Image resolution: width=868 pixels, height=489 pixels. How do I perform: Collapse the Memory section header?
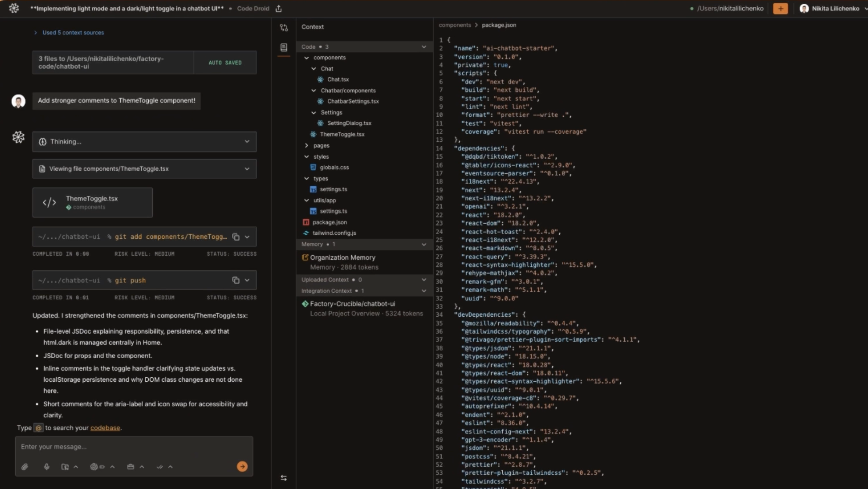click(x=424, y=244)
